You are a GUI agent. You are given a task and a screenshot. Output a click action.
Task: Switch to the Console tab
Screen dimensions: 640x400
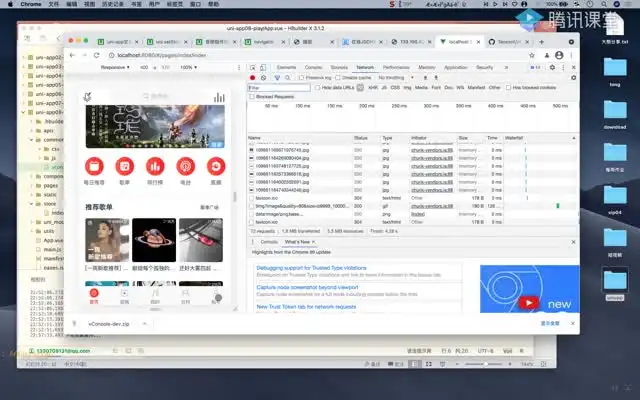(x=312, y=67)
